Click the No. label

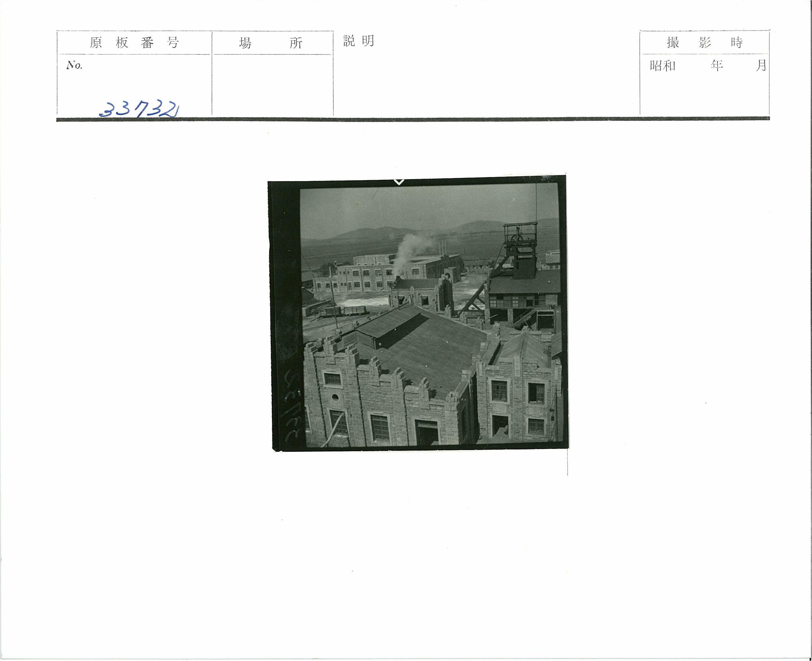coord(74,65)
